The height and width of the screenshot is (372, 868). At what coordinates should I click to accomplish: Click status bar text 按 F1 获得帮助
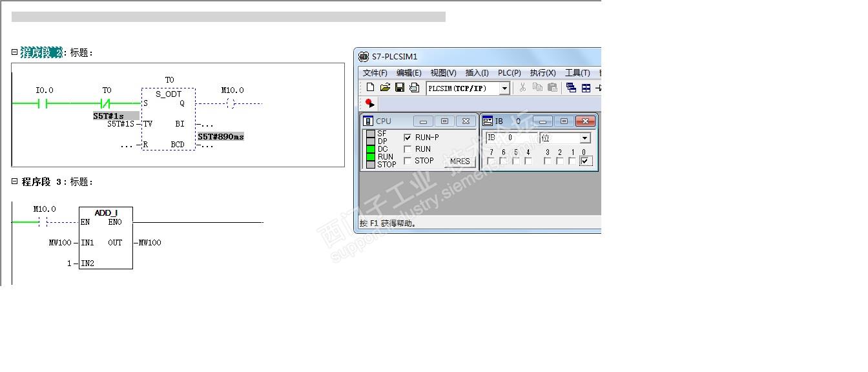click(388, 223)
